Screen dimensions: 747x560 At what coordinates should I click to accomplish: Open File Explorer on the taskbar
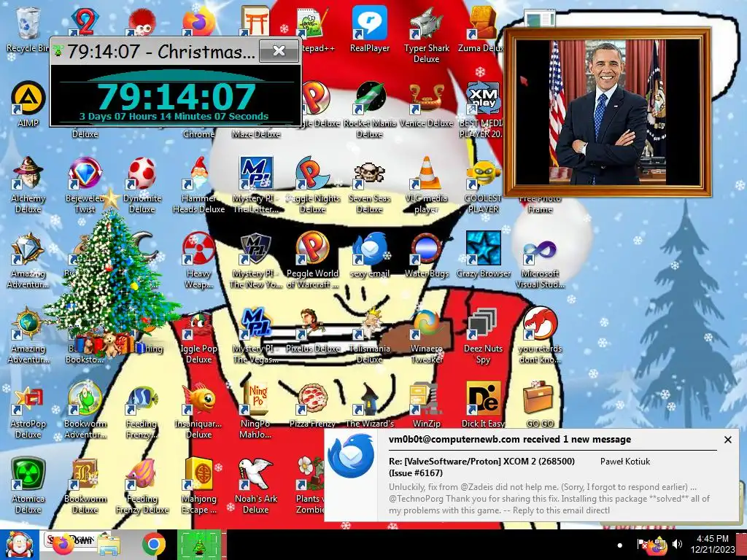coord(109,545)
